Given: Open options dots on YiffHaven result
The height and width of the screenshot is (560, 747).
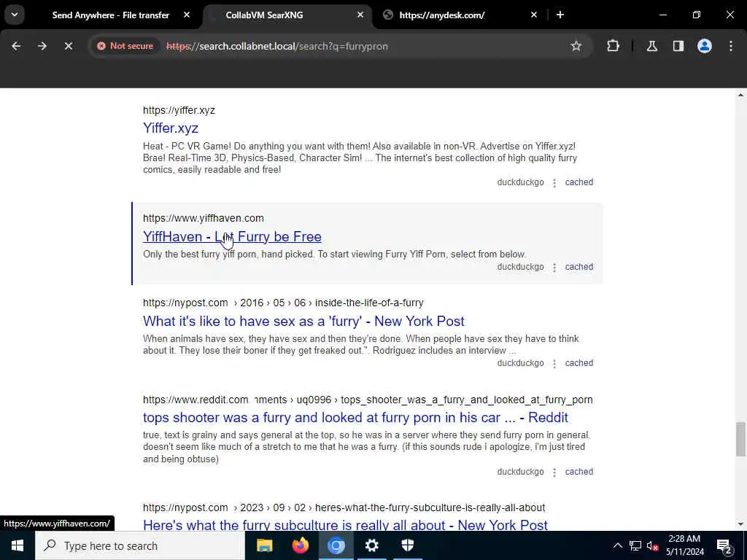Looking at the screenshot, I should (x=554, y=268).
